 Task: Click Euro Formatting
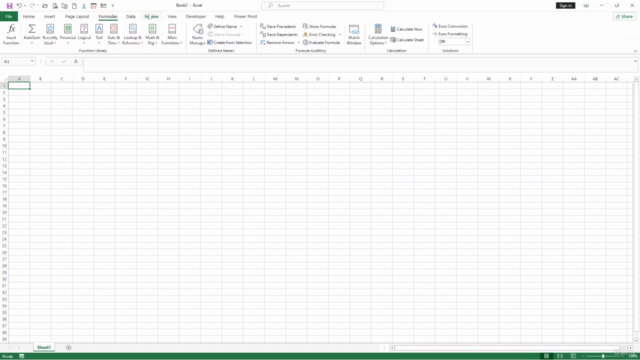pos(450,34)
